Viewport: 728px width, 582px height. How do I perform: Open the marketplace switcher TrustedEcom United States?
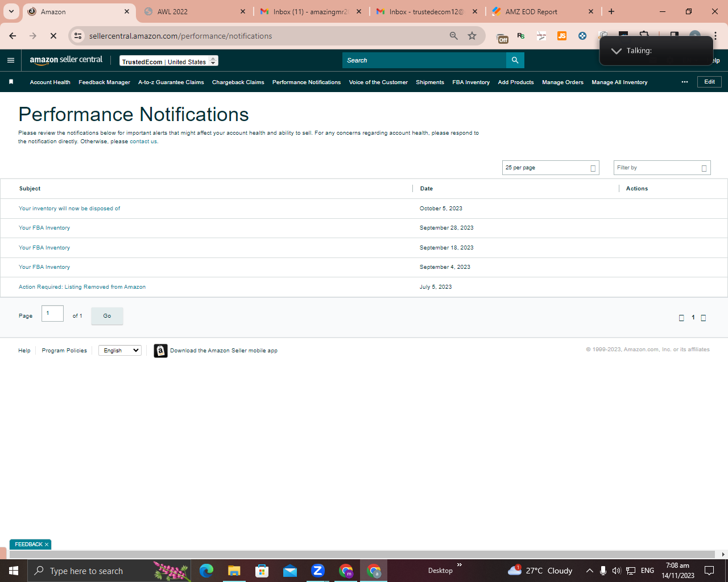coord(169,61)
